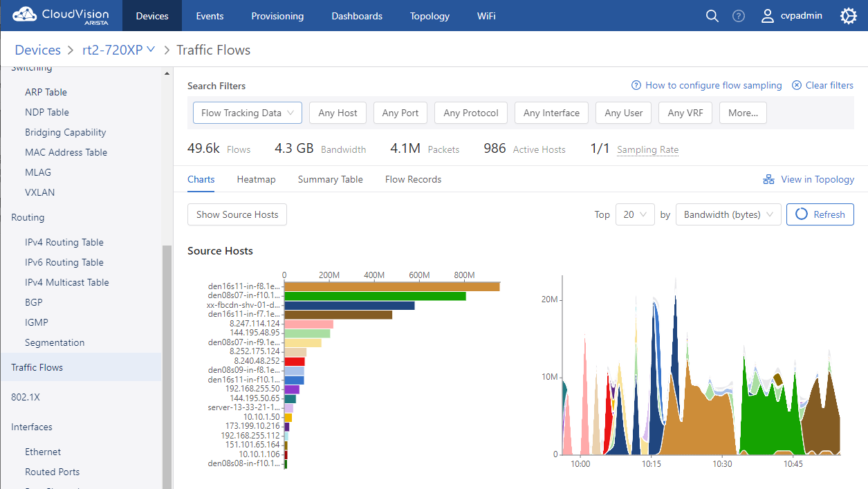
Task: Expand the Flow Tracking Data dropdown
Action: (x=247, y=112)
